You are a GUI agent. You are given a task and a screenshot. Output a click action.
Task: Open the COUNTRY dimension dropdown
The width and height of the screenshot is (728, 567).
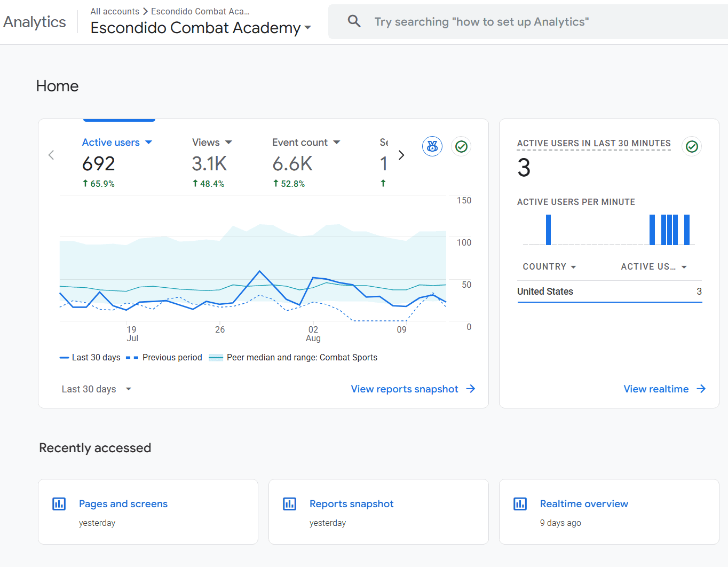click(549, 266)
